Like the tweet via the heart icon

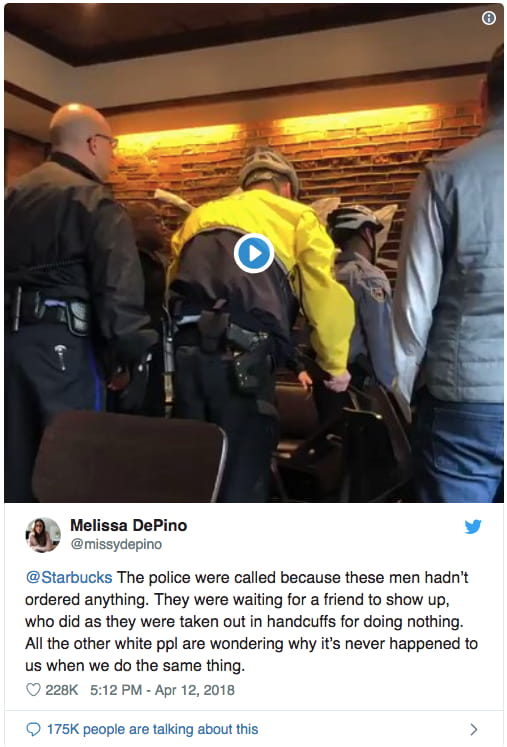click(x=33, y=689)
